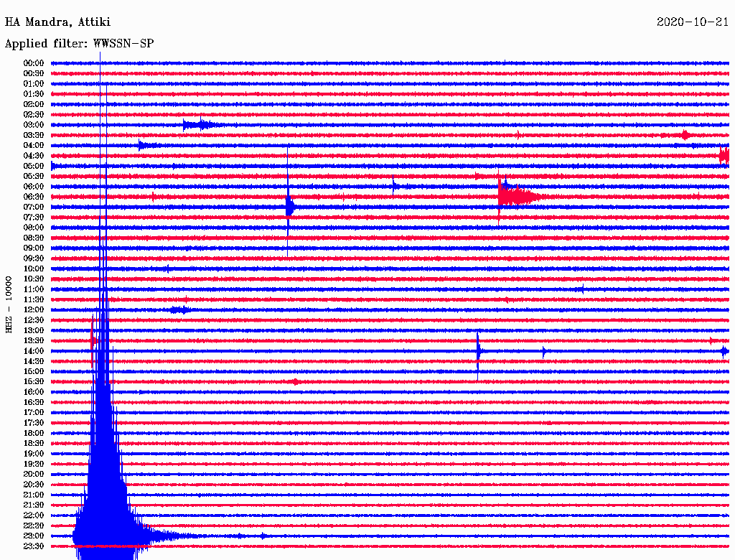The height and width of the screenshot is (560, 735).
Task: Click the small red event burst on the 03:30 trace
Action: 685,135
